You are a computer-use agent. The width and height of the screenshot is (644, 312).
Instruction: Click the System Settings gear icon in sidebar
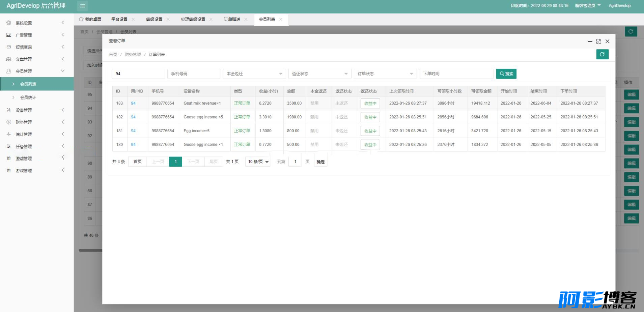click(9, 23)
